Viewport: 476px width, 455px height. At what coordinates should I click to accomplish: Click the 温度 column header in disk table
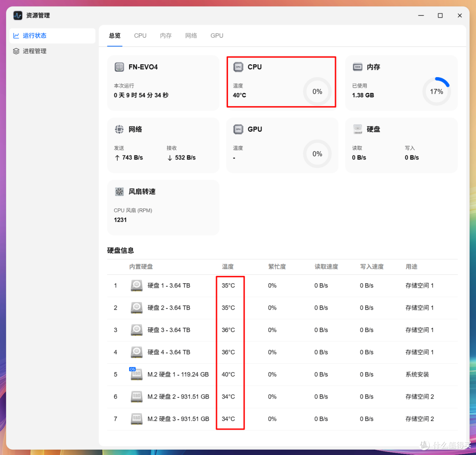pyautogui.click(x=228, y=267)
